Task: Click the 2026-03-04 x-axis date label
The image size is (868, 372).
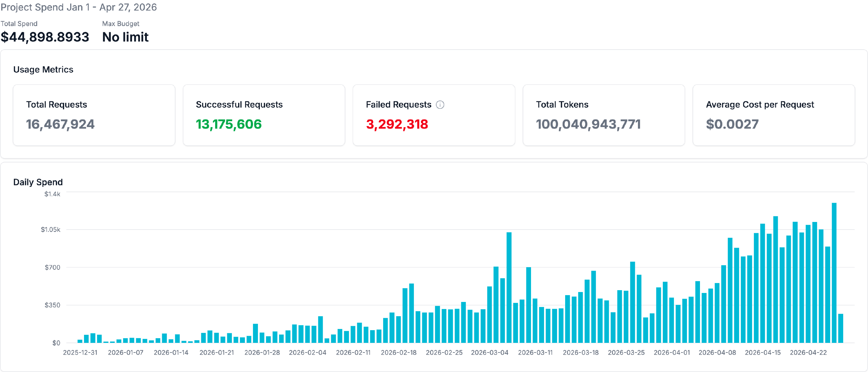Action: click(489, 352)
